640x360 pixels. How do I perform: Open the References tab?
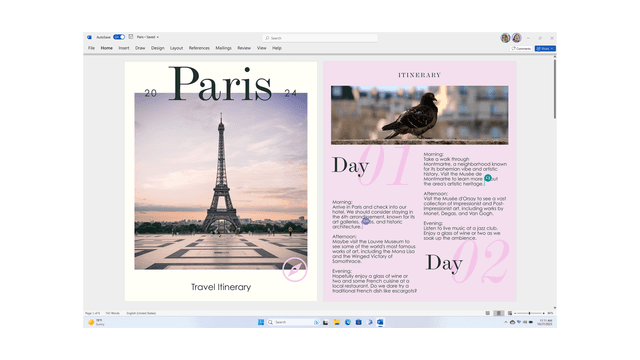tap(199, 48)
